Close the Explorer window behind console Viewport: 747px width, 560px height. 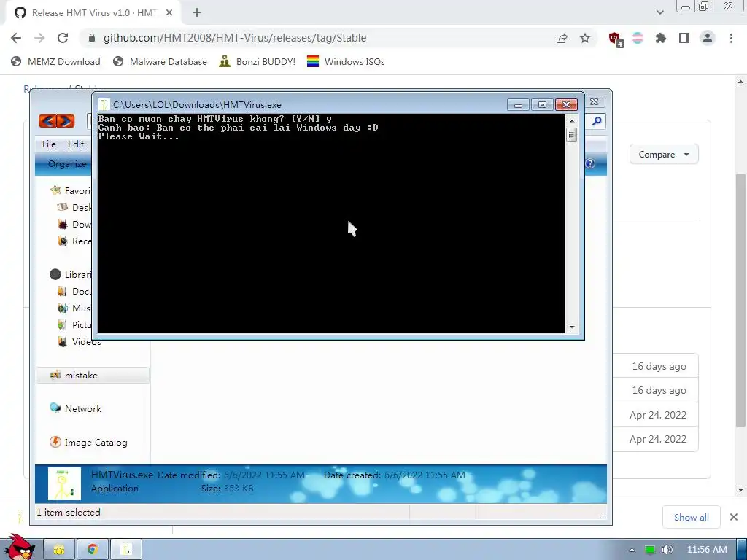point(594,102)
